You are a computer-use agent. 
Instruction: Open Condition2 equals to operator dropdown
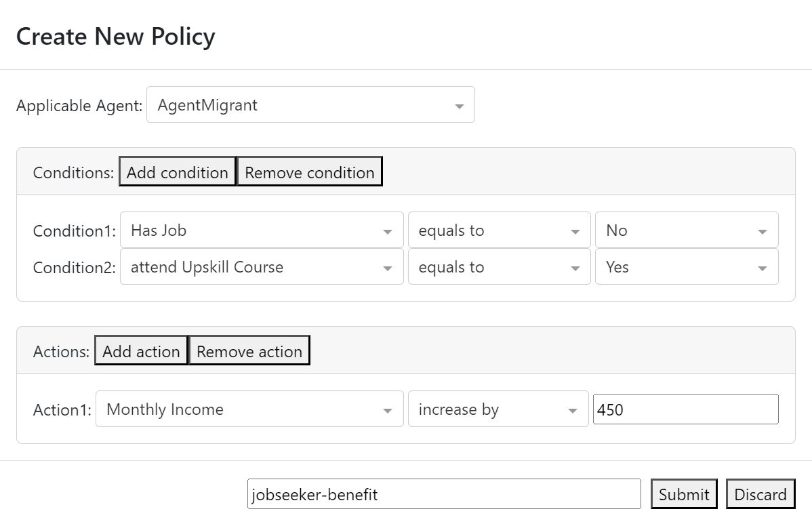click(x=498, y=267)
